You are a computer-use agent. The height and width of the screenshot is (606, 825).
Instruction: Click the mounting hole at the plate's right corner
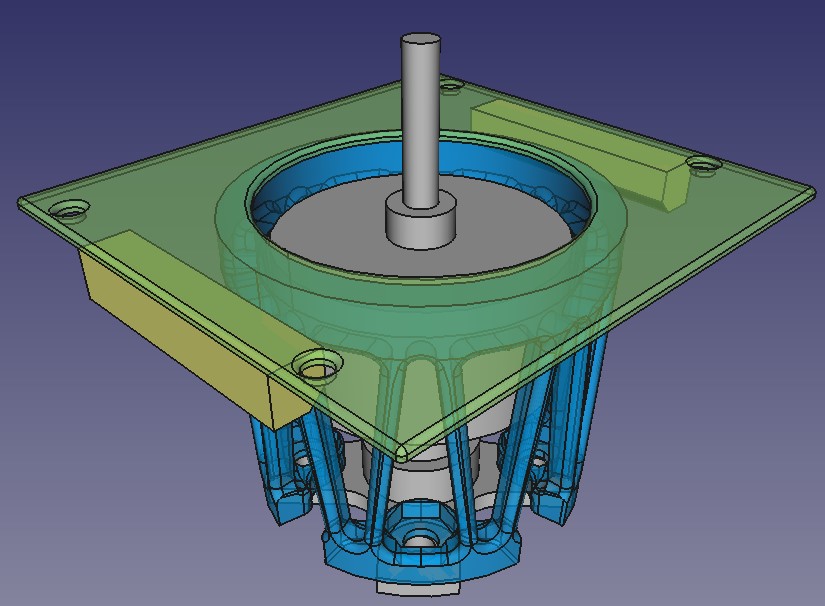(x=704, y=163)
